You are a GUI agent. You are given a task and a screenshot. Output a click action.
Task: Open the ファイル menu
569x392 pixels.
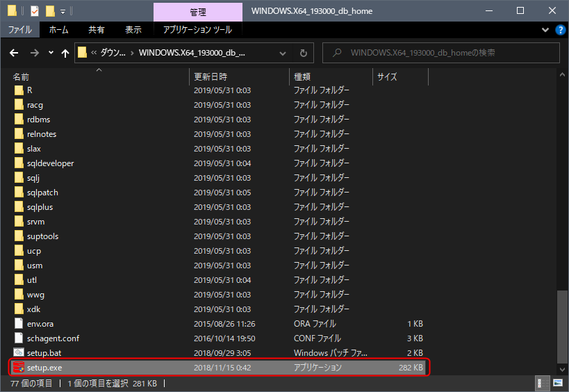pos(20,30)
